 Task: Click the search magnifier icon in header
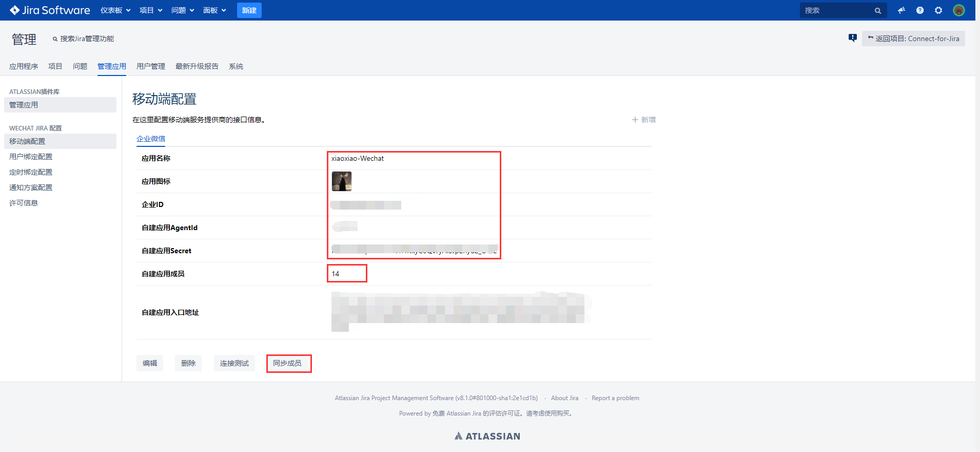point(878,11)
